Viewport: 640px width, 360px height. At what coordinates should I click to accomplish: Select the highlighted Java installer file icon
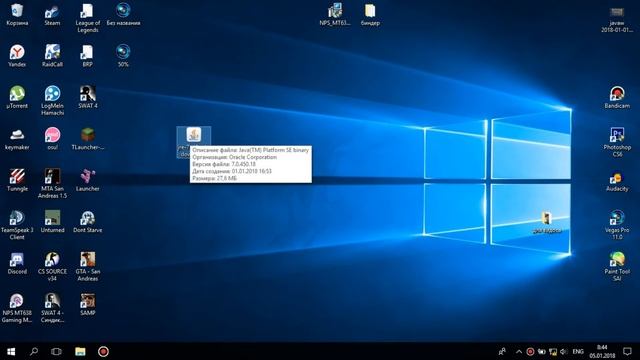pyautogui.click(x=194, y=135)
